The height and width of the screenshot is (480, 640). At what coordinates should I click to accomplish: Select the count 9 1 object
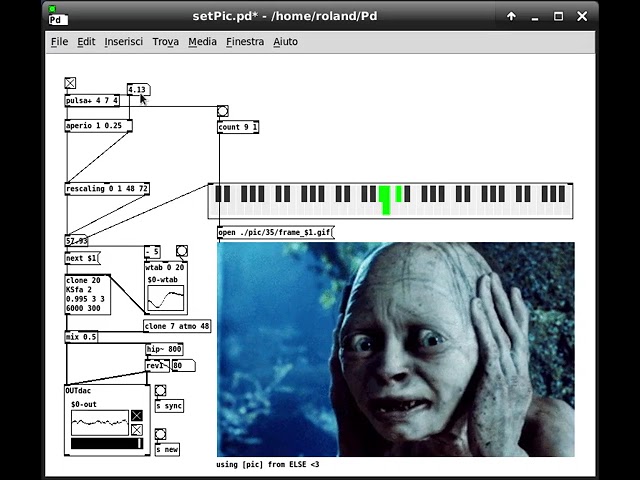[238, 127]
